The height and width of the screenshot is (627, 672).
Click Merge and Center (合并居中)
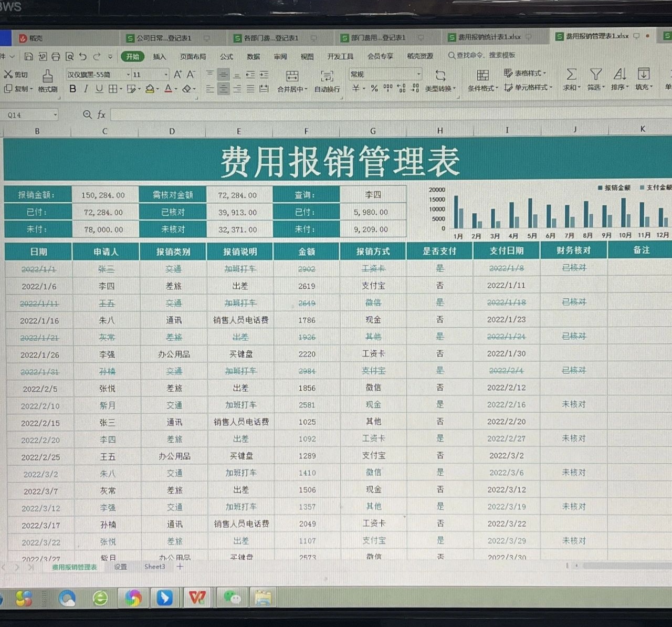292,81
